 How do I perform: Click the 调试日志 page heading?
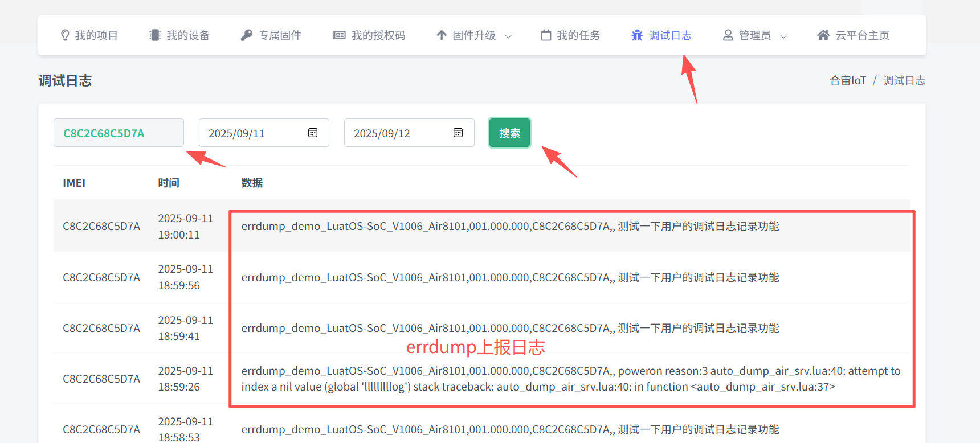coord(65,80)
